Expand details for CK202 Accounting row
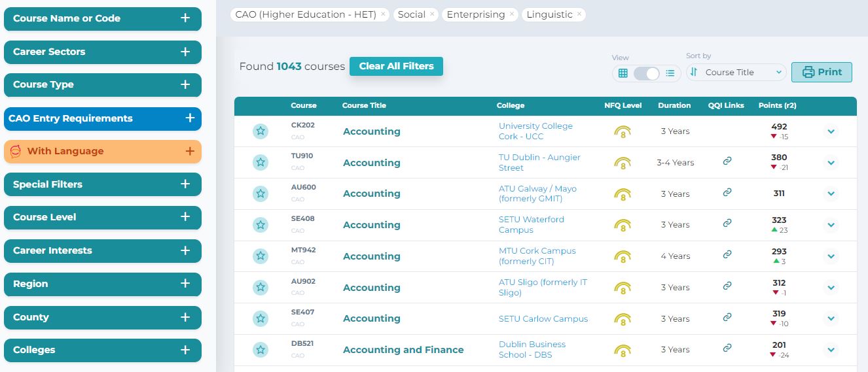 coord(831,131)
